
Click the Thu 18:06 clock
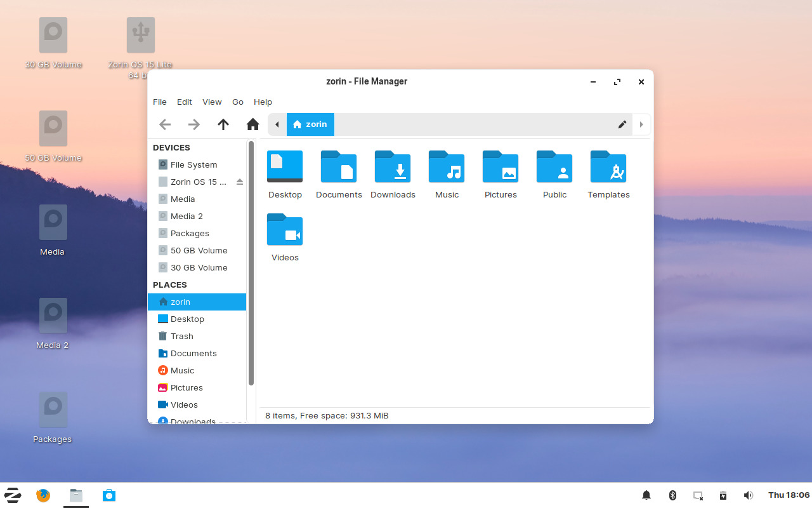click(x=789, y=495)
